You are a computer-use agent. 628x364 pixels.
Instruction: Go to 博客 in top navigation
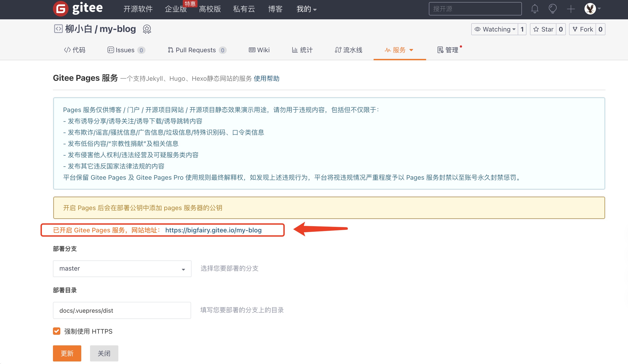(275, 9)
